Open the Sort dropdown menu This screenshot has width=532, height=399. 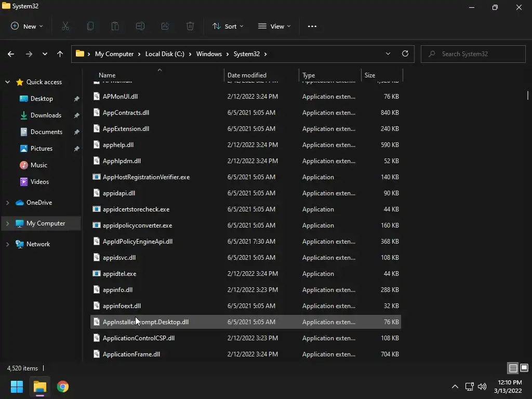pyautogui.click(x=228, y=26)
